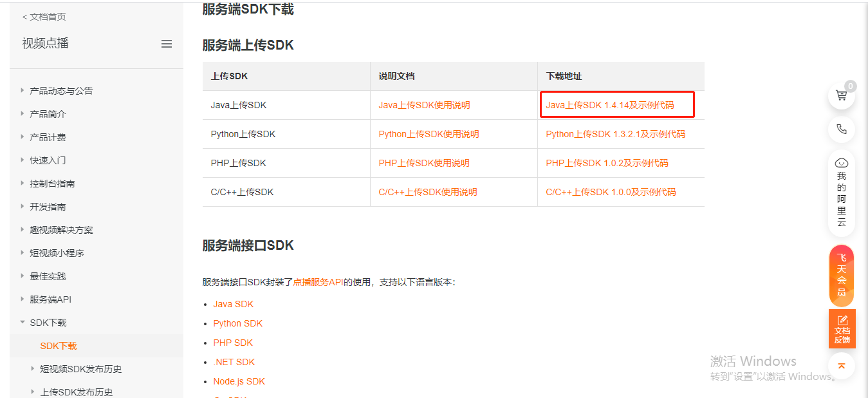Open the shopping cart icon
Image resolution: width=868 pixels, height=398 pixels.
841,96
